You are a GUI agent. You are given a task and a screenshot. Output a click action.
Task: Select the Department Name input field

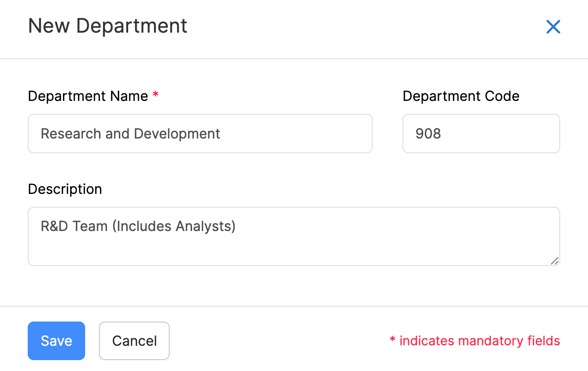200,134
